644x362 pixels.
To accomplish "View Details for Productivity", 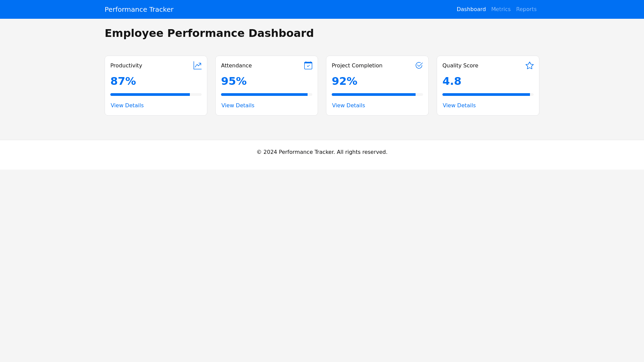I will click(x=127, y=106).
